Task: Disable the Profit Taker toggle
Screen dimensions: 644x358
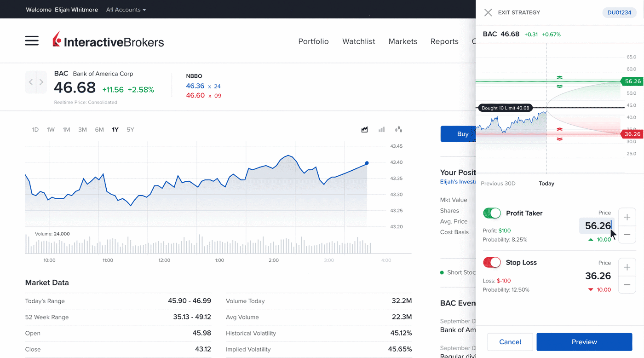Action: point(492,213)
